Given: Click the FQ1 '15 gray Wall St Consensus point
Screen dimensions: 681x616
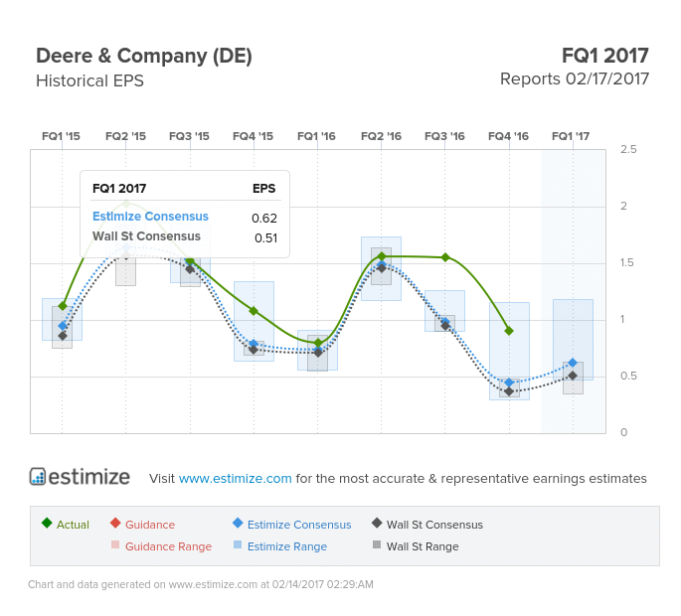Looking at the screenshot, I should click(62, 336).
